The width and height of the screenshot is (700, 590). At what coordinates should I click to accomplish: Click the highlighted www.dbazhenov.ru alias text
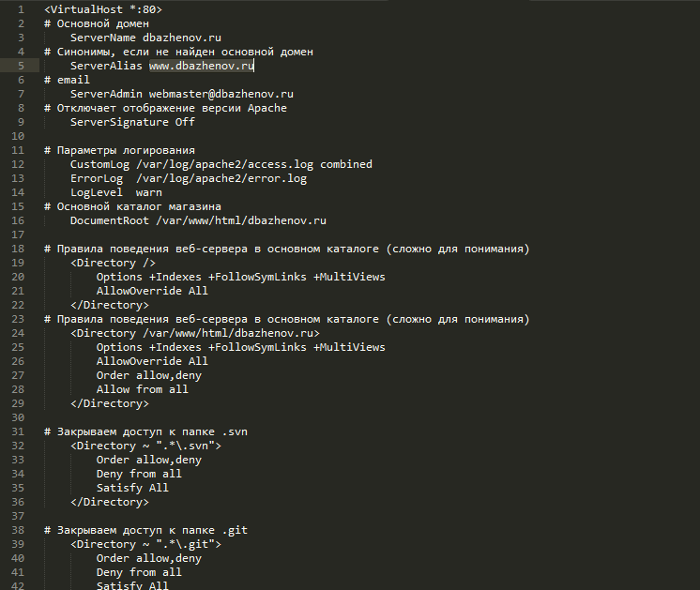click(x=202, y=66)
